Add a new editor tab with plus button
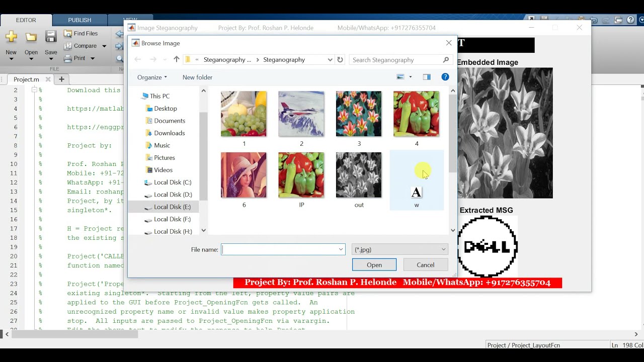The width and height of the screenshot is (644, 362). pos(61,79)
